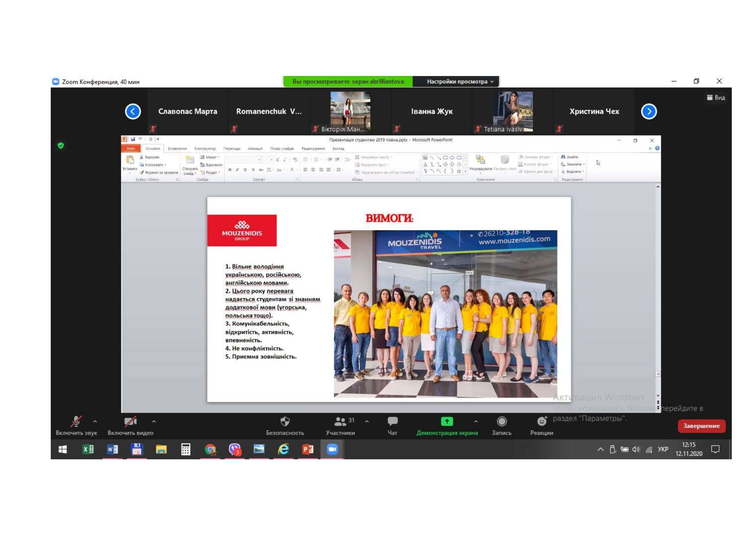This screenshot has height=535, width=756.
Task: Click Створити слайд new slide button
Action: click(190, 165)
